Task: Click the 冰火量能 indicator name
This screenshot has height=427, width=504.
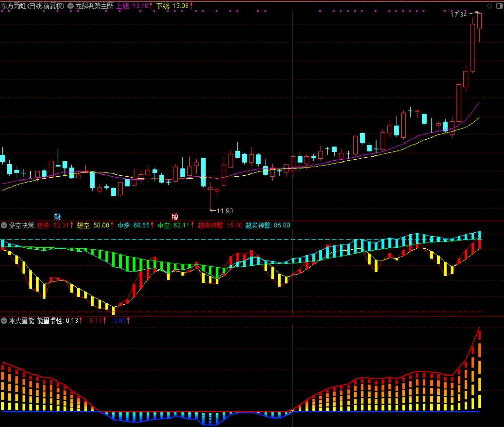Action: pos(21,321)
